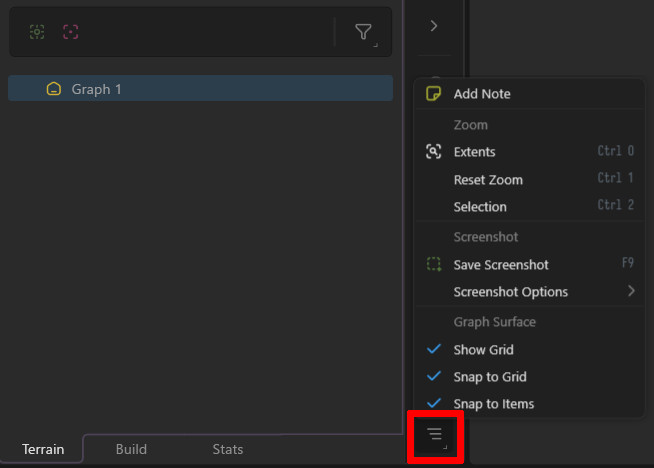This screenshot has height=468, width=654.
Task: Open the Build tab
Action: (x=131, y=449)
